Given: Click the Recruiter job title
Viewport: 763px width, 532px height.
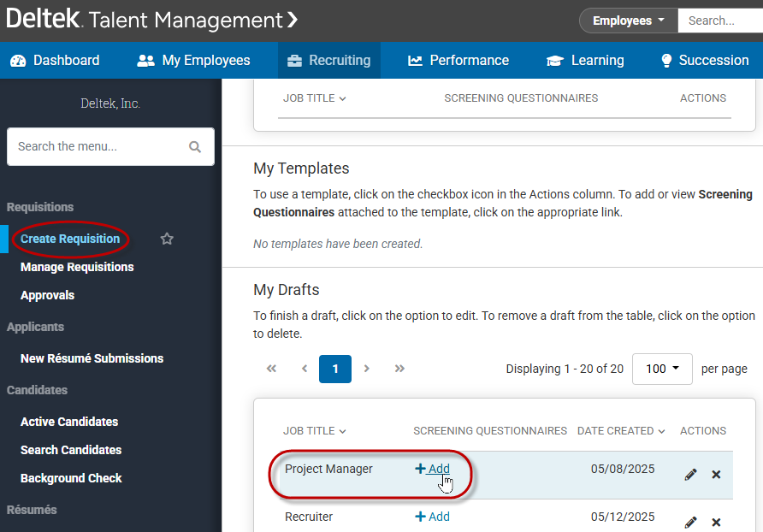Looking at the screenshot, I should (x=309, y=517).
